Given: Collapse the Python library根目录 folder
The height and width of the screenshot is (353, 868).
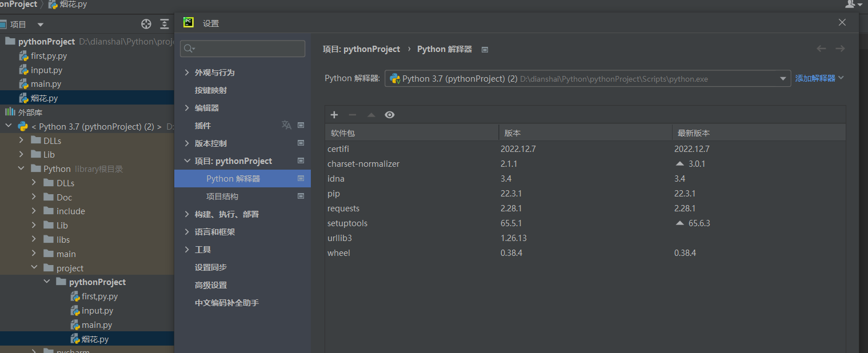Looking at the screenshot, I should click(x=21, y=169).
